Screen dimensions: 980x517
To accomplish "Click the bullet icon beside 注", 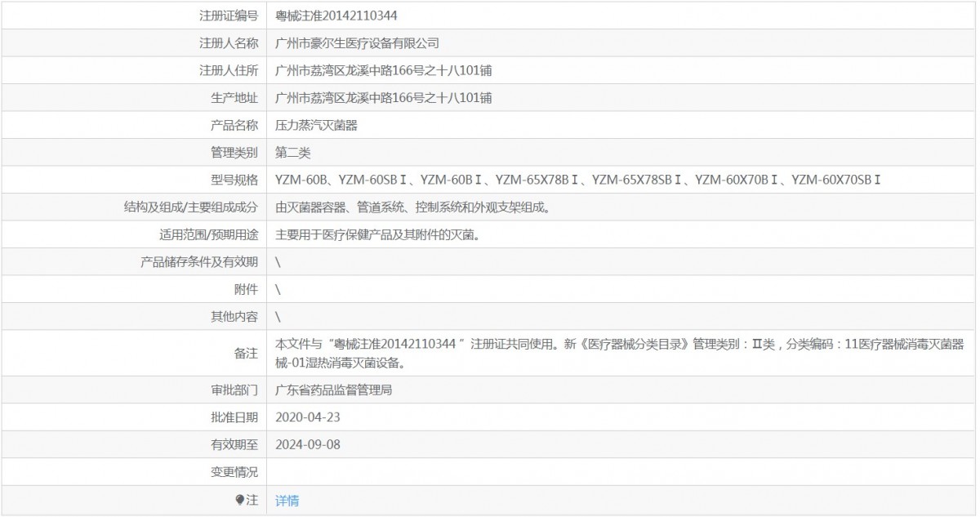I will [239, 500].
